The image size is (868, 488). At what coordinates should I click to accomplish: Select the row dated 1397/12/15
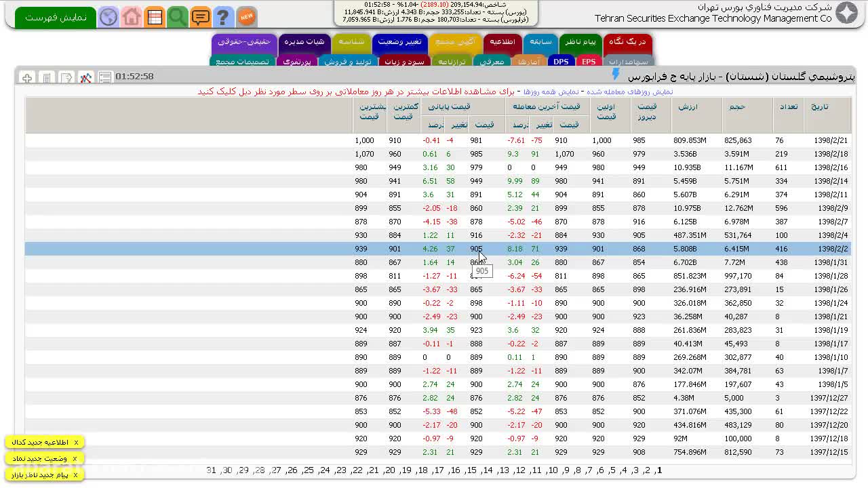click(438, 452)
